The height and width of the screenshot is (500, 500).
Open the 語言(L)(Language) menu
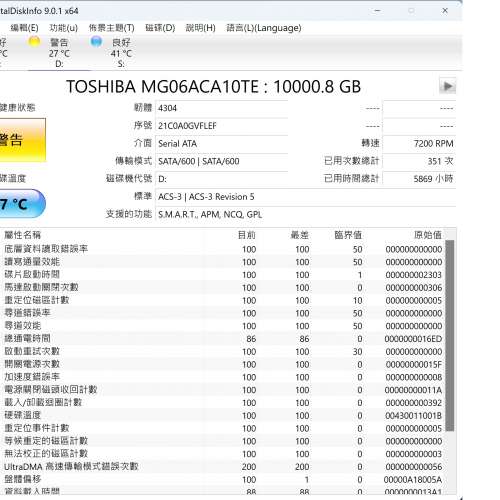click(x=264, y=28)
